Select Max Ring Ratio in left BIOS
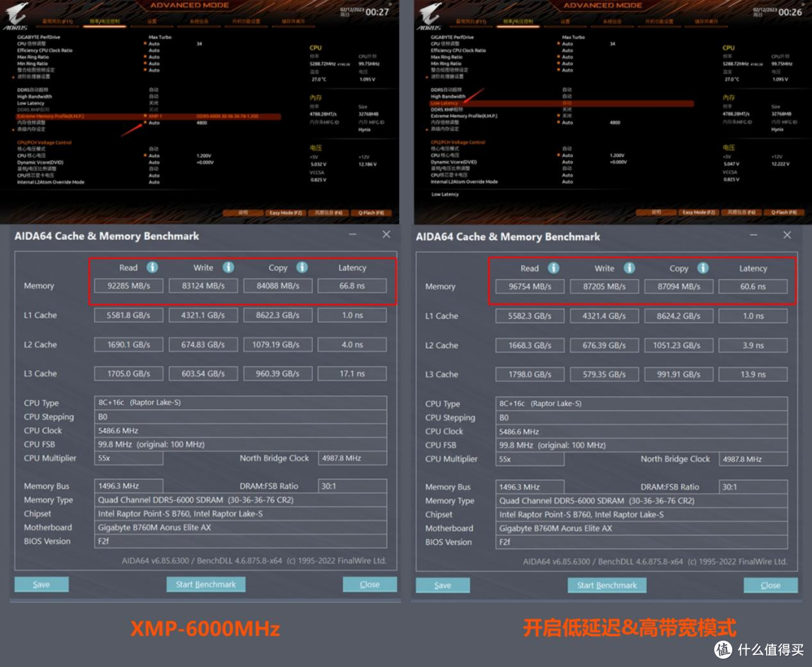Screen dimensions: 812x667 click(32, 57)
